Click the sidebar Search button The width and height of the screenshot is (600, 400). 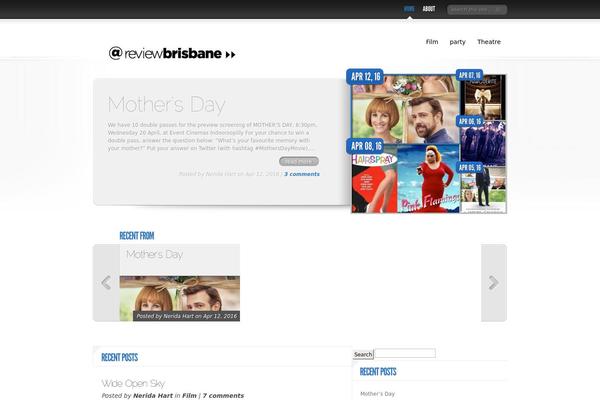point(363,354)
